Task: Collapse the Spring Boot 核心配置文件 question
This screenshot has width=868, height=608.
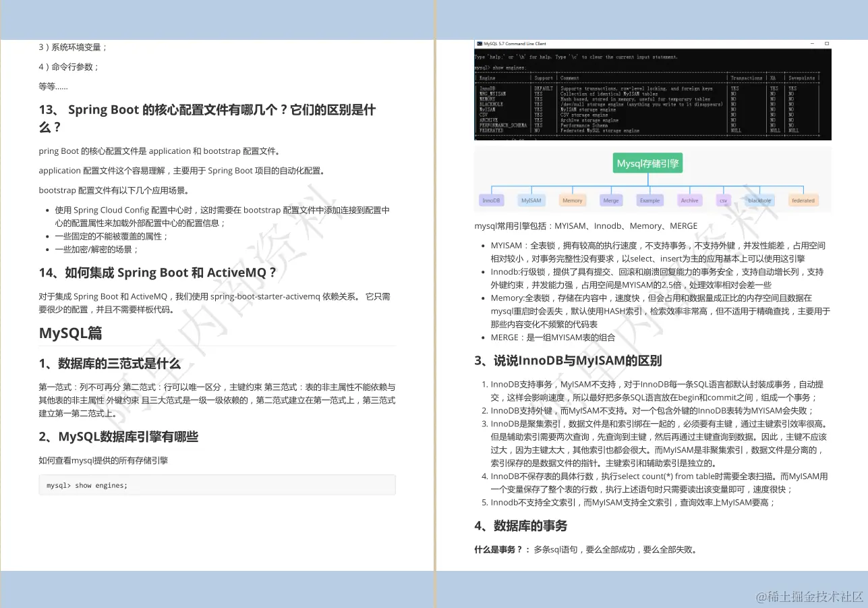Action: coord(206,117)
